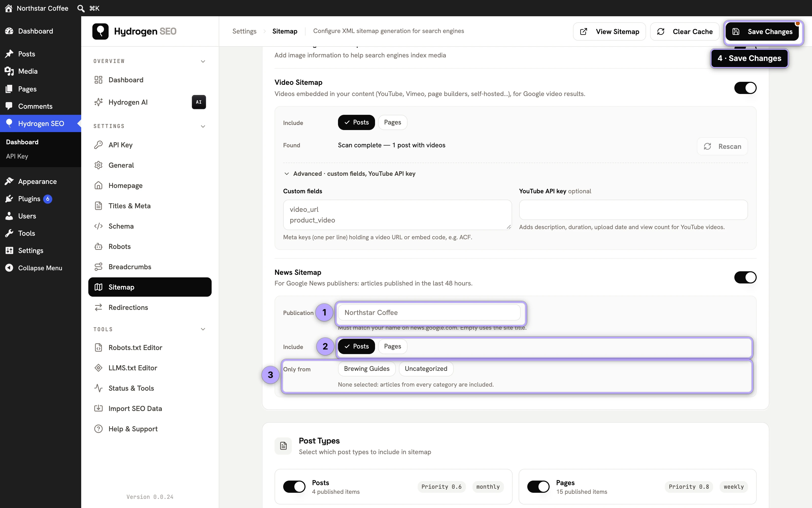Click the LLMS.txt Editor diamond icon
Viewport: 812px width, 508px height.
click(x=98, y=368)
